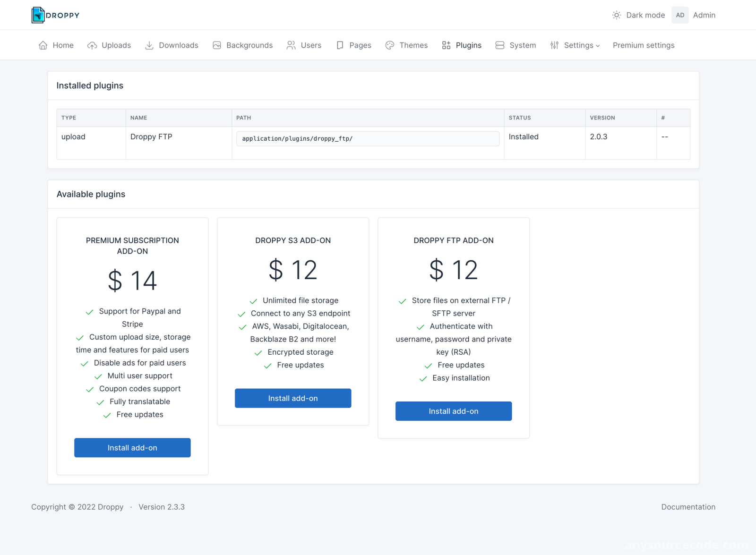Click the Droppy logo icon
Viewport: 756px width, 555px height.
[x=38, y=15]
